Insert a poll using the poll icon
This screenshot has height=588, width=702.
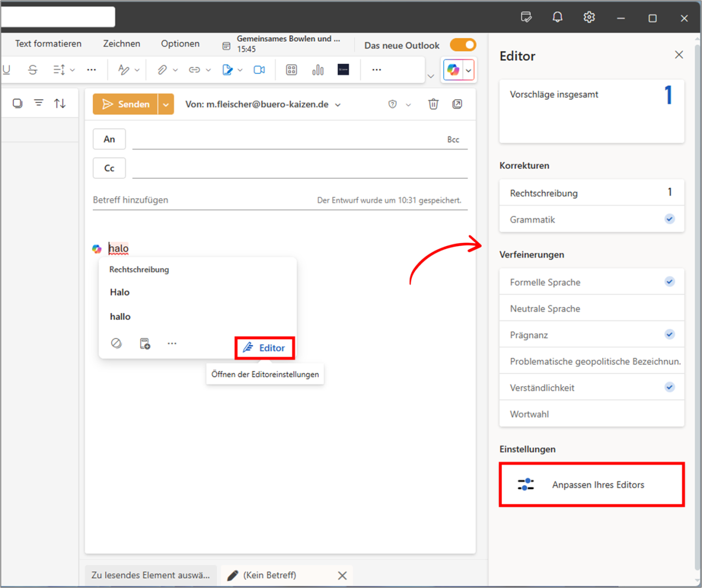click(318, 70)
